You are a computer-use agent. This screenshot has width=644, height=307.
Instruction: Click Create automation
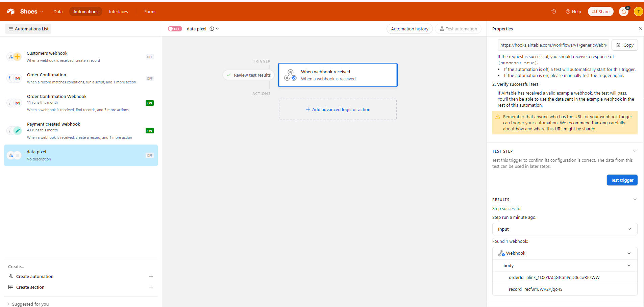35,276
